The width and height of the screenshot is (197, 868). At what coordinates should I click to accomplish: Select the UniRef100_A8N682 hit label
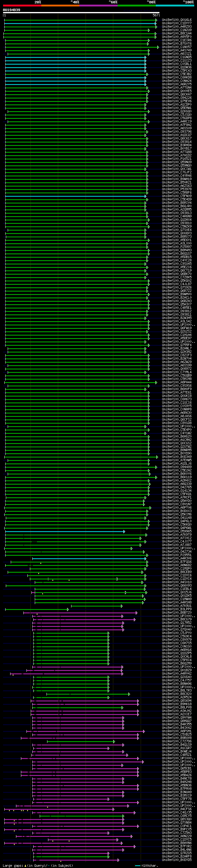(x=176, y=565)
